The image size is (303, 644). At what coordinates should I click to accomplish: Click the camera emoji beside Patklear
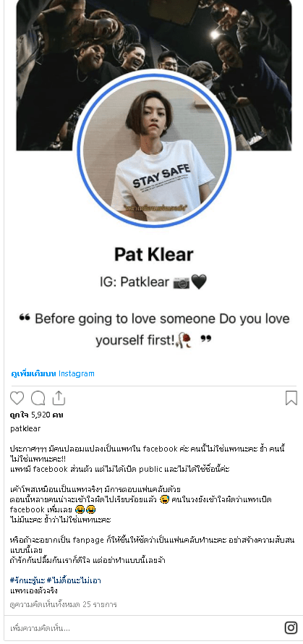point(181,283)
